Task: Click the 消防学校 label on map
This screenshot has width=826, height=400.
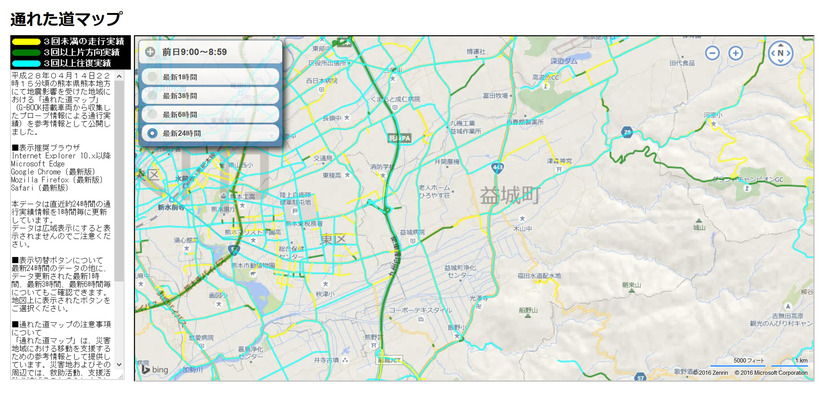Action: point(382,167)
